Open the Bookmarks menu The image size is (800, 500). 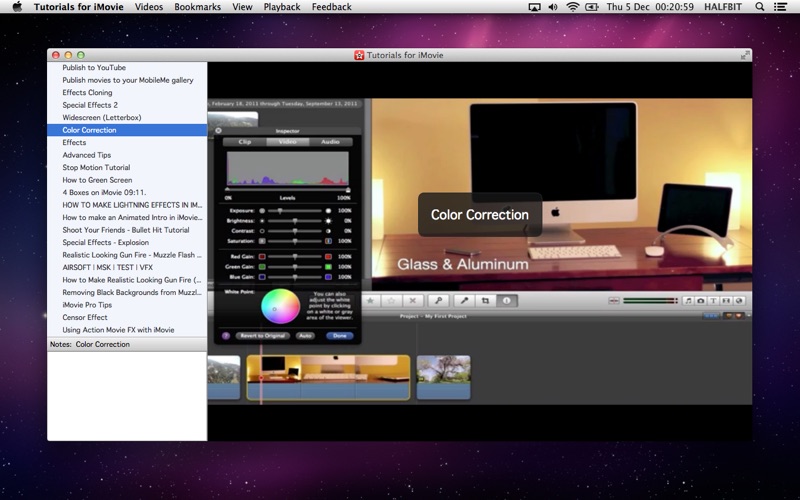point(197,7)
